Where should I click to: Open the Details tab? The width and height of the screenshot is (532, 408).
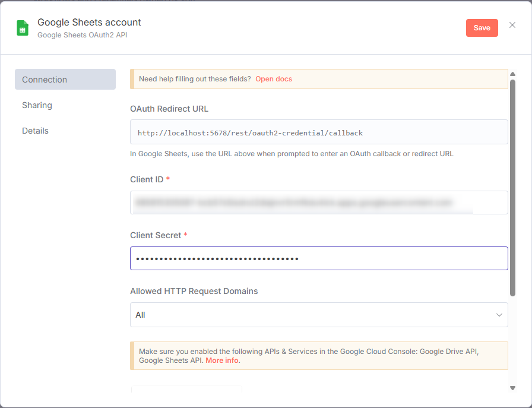pyautogui.click(x=35, y=131)
